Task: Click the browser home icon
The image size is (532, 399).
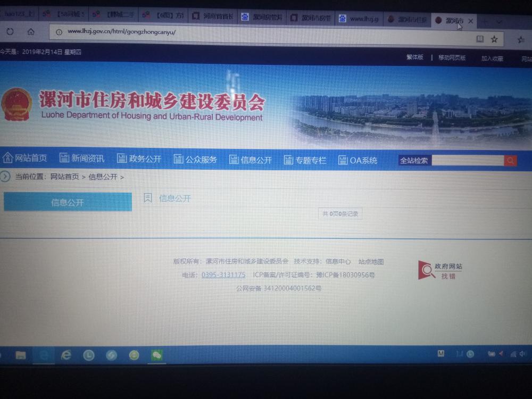Action: pos(31,32)
